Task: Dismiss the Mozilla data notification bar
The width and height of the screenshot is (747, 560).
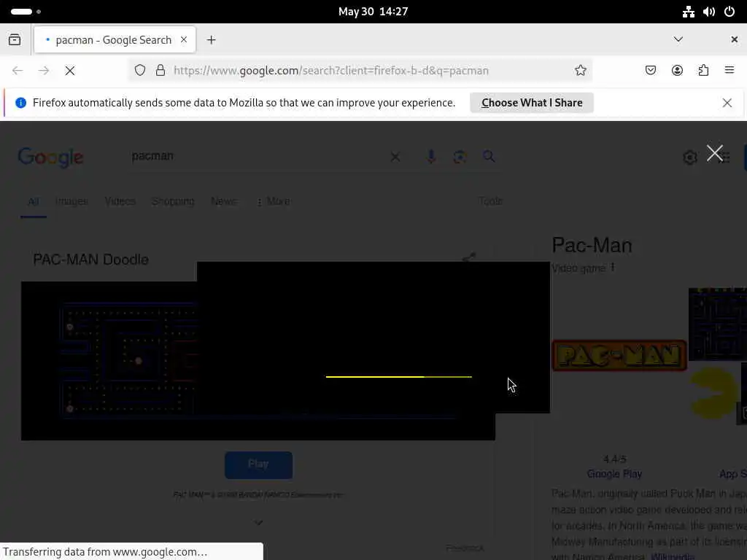Action: [x=727, y=103]
